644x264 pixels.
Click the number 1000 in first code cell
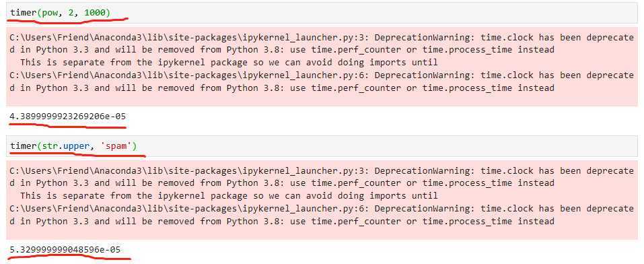(95, 13)
